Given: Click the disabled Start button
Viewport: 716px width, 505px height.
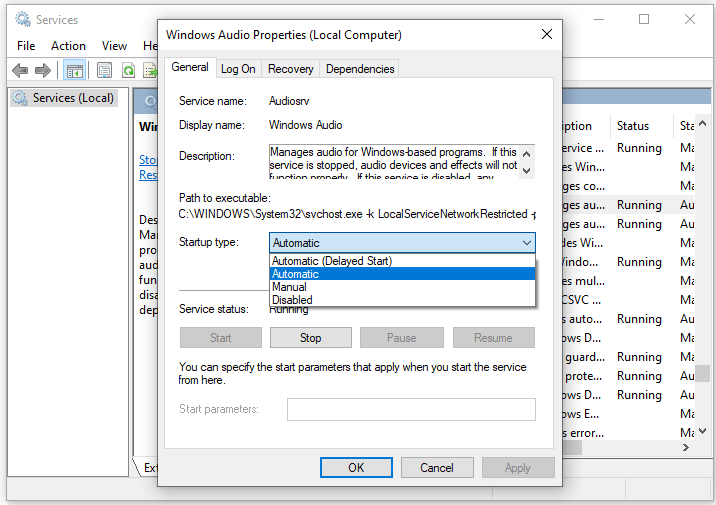Looking at the screenshot, I should [x=221, y=337].
